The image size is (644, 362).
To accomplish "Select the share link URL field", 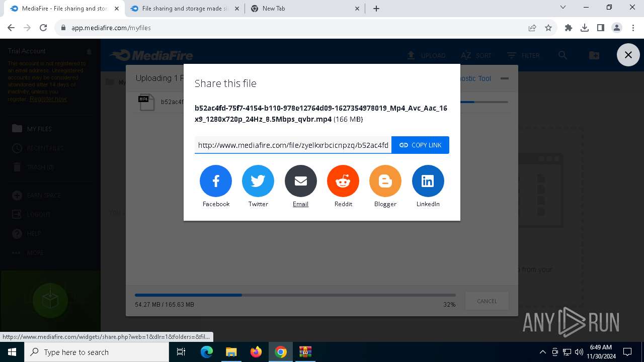I will coord(293,145).
